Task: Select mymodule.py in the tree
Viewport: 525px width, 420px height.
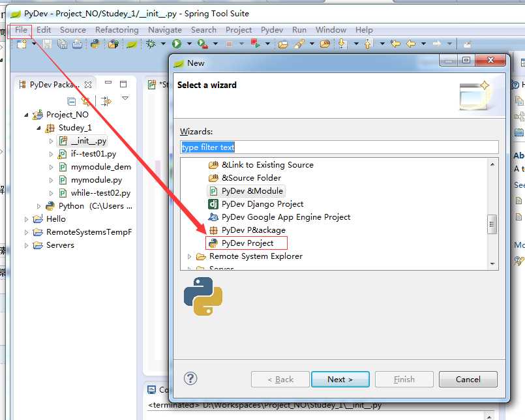Action: click(91, 180)
